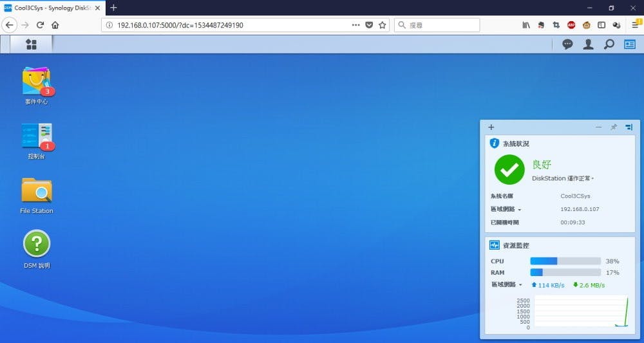Click the browser search box
This screenshot has height=343, width=644.
pos(437,25)
